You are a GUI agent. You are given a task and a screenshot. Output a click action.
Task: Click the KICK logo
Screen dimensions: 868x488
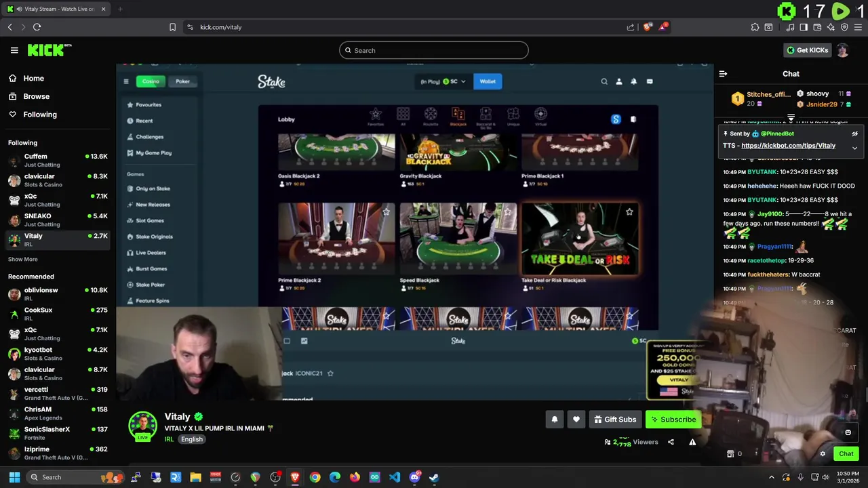[x=49, y=50]
